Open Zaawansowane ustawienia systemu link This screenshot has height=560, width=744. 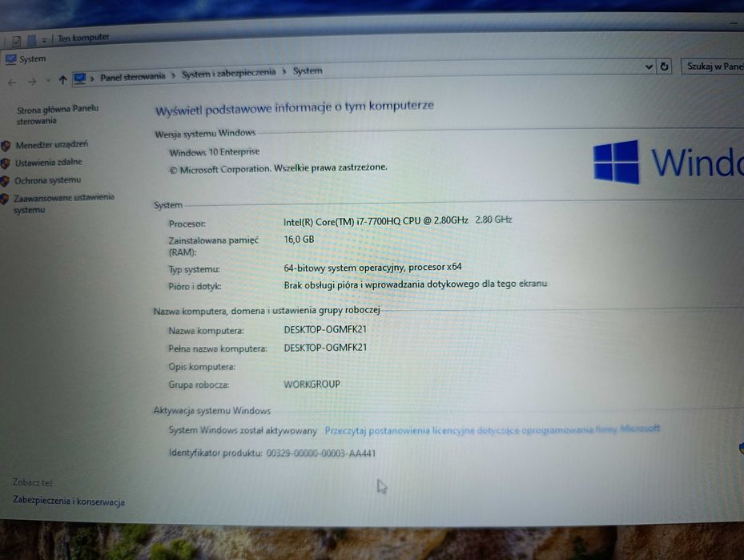pos(63,203)
